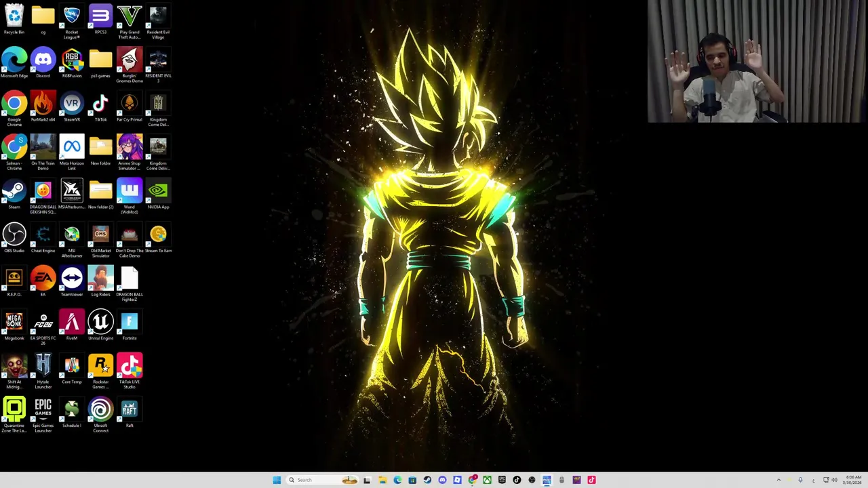Select the DRAGON BALL FighterZ file icon
Image resolution: width=868 pixels, height=488 pixels.
130,285
